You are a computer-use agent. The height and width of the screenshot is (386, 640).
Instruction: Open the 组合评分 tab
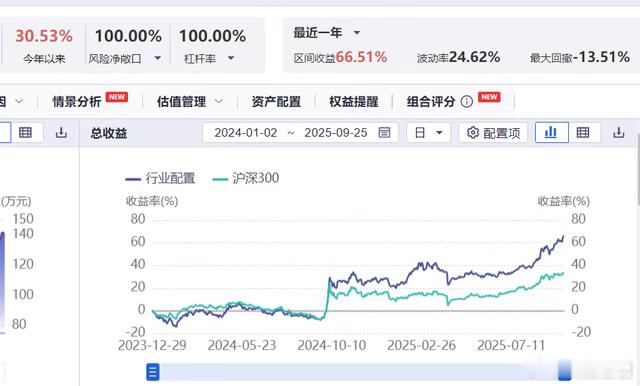(431, 101)
